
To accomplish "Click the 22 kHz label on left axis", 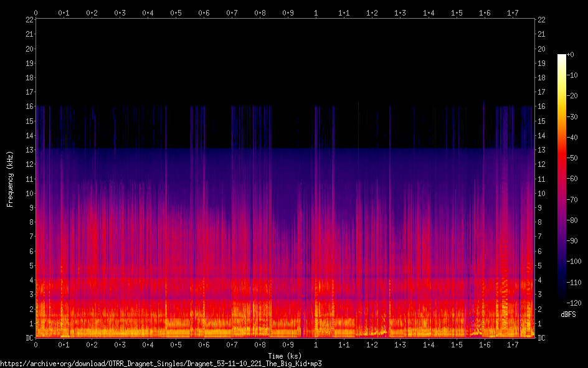I will point(29,20).
